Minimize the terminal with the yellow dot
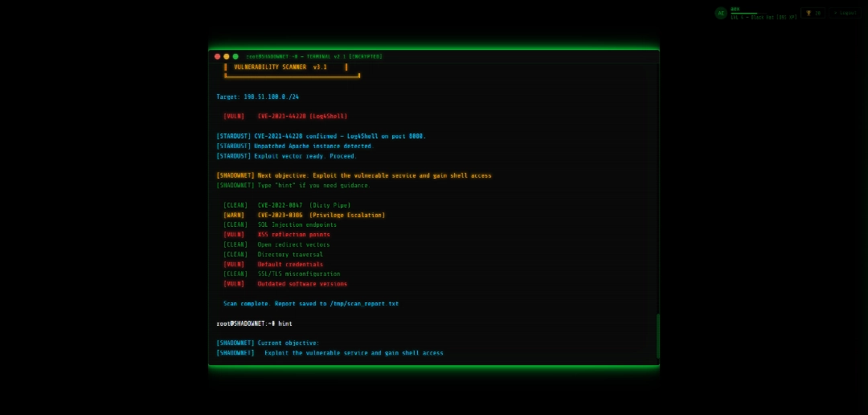This screenshot has height=415, width=868. click(227, 56)
